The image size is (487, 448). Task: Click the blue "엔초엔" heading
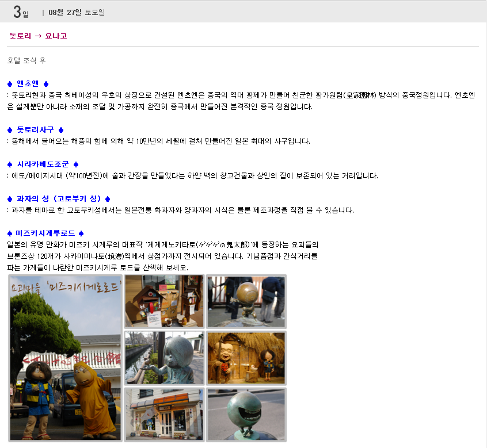point(28,83)
